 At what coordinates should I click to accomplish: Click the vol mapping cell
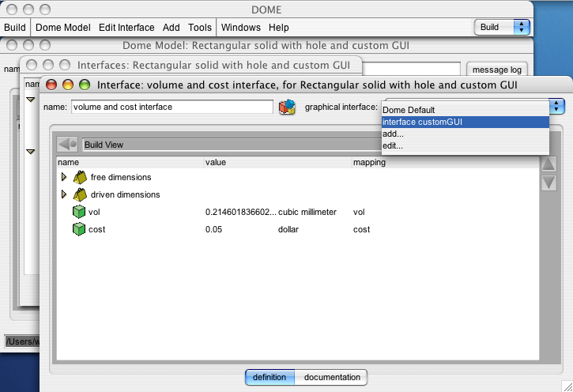(359, 213)
